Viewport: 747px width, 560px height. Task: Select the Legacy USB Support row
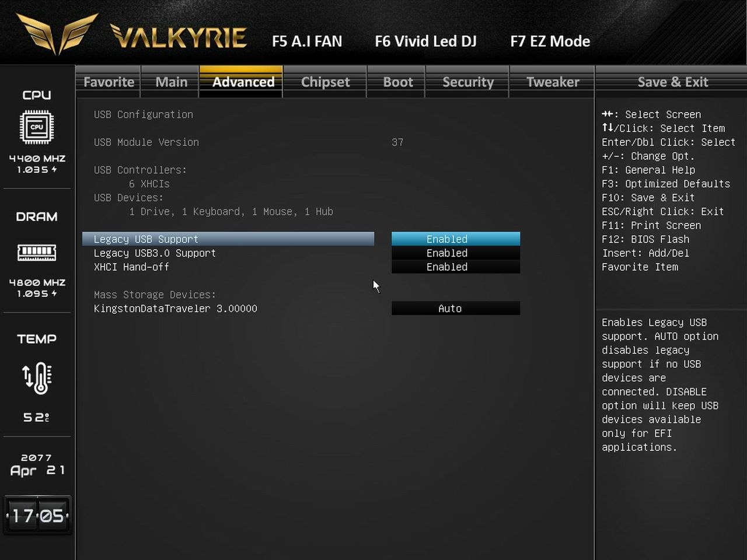228,239
